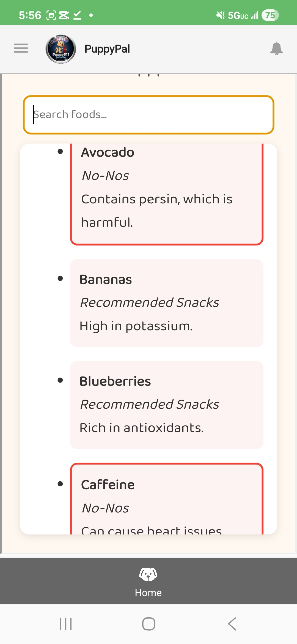Tap the Home dog icon

(148, 574)
